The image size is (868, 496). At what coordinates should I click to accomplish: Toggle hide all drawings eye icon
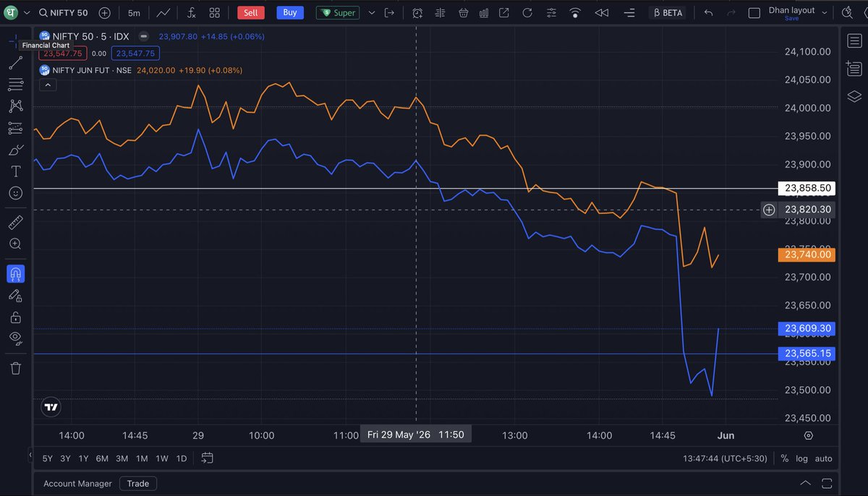15,338
